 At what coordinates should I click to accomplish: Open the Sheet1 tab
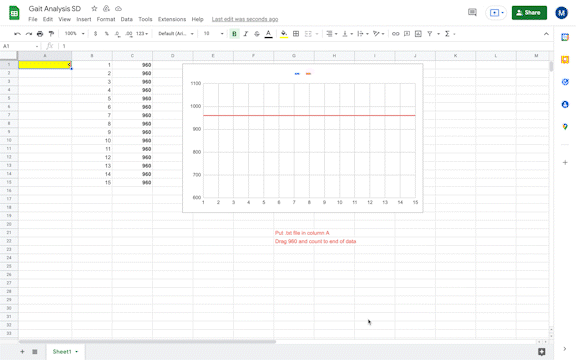[65, 352]
